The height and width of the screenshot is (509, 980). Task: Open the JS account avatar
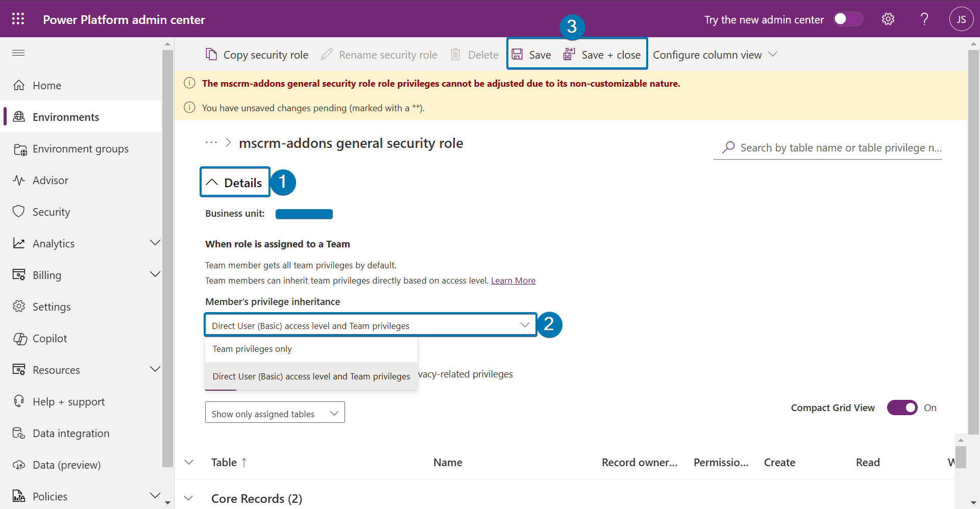click(x=961, y=19)
